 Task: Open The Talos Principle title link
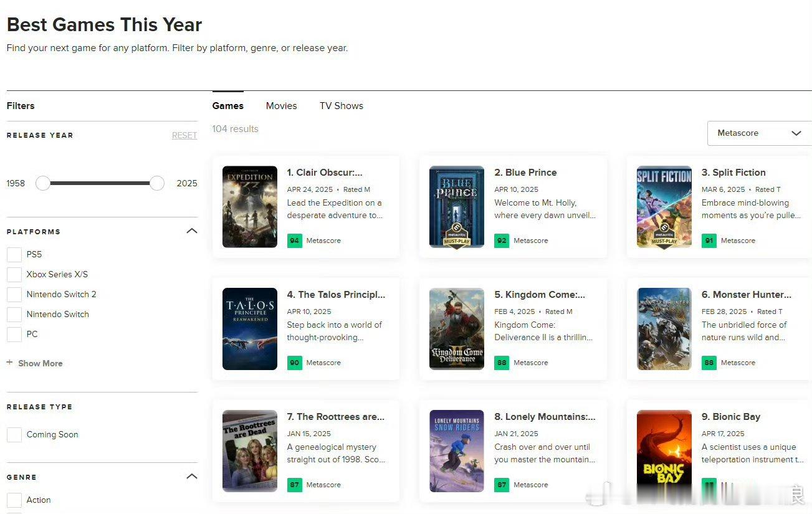point(337,295)
